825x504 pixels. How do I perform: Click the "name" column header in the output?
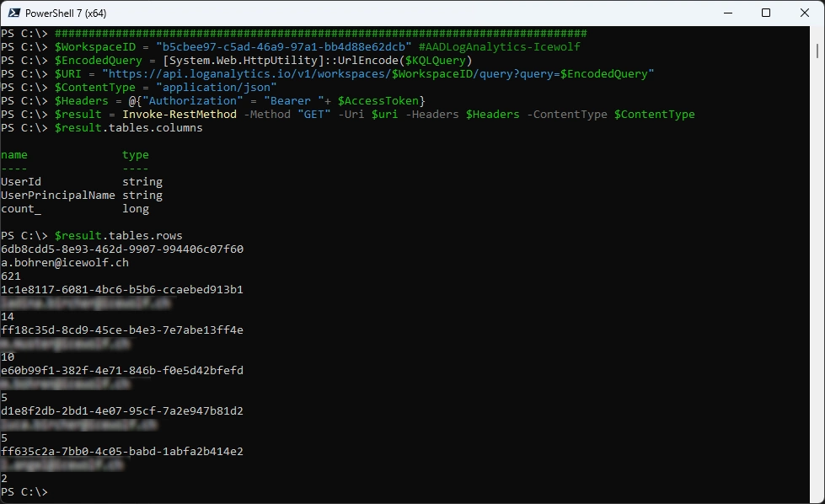coord(14,155)
